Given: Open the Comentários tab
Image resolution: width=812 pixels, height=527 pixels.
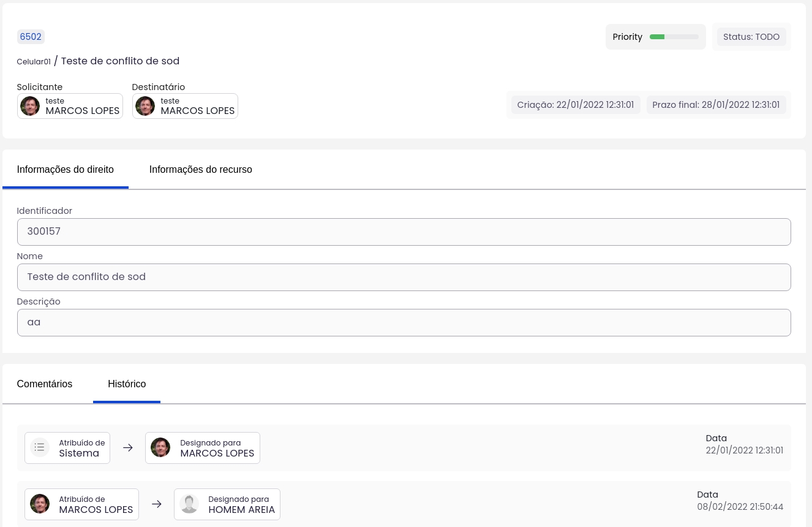Looking at the screenshot, I should click(x=45, y=384).
